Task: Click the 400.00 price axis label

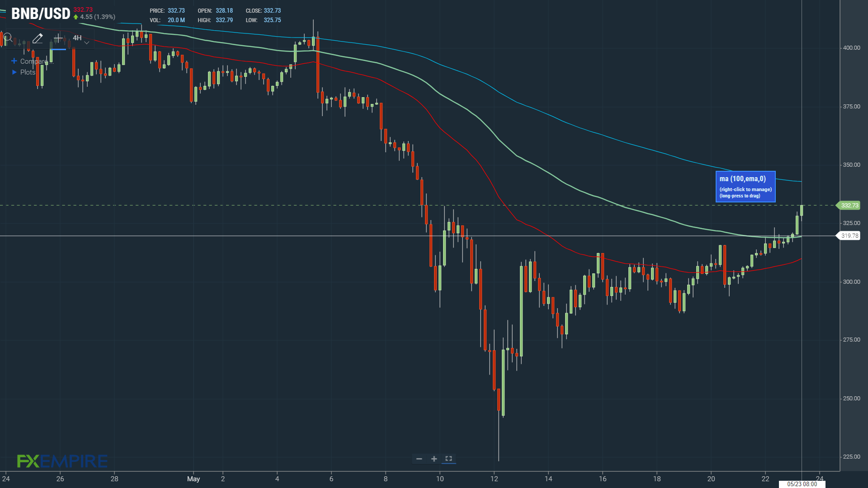Action: click(x=852, y=48)
